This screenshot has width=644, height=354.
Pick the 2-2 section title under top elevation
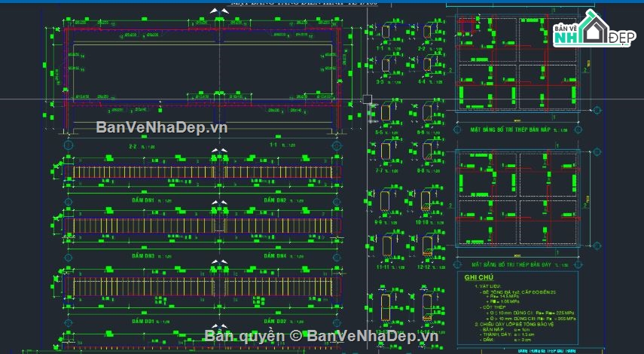click(x=133, y=146)
